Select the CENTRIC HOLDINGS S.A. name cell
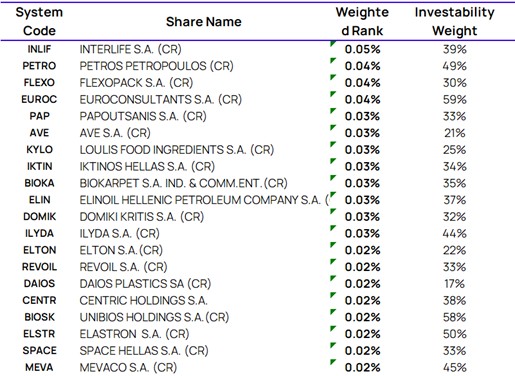Screen dimensions: 515x376 tap(143, 300)
